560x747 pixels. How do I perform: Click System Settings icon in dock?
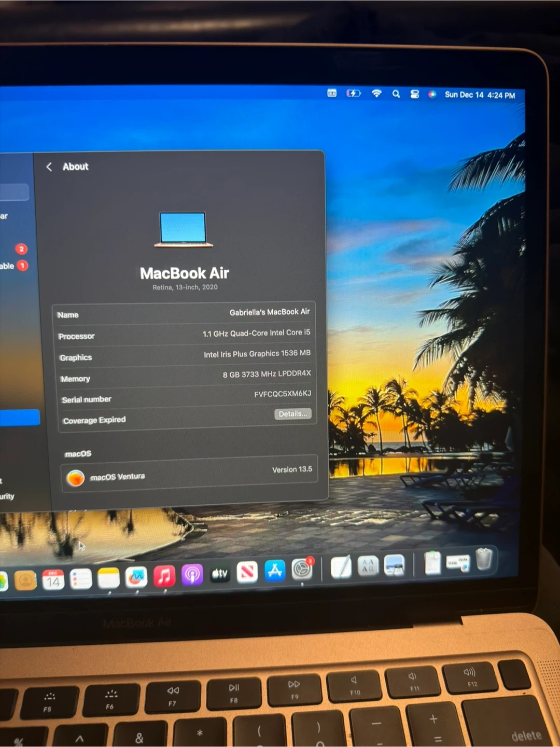click(x=302, y=570)
